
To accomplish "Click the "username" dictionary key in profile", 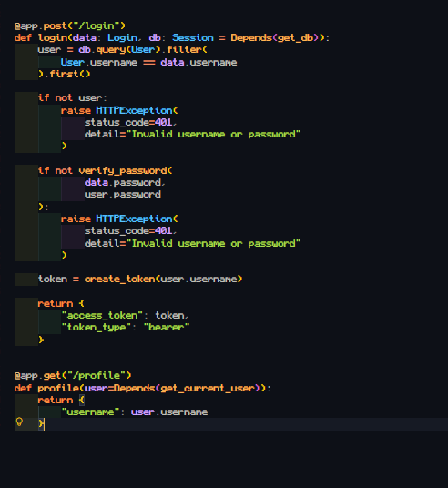I will pyautogui.click(x=90, y=412).
